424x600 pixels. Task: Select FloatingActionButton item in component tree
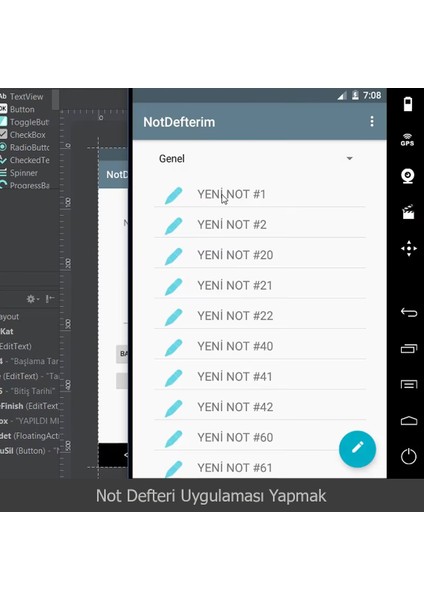pos(29,436)
